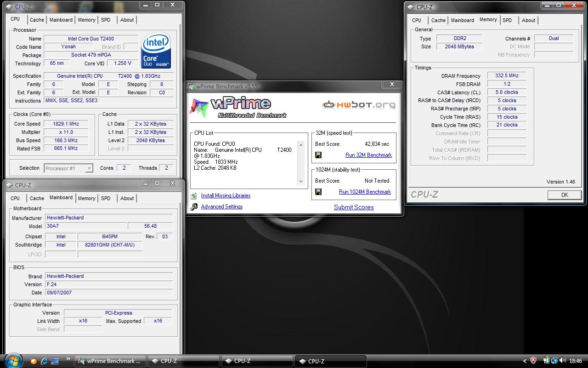Open the Cache tab in the top-left CPU-Z window
Image resolution: width=588 pixels, height=368 pixels.
37,20
